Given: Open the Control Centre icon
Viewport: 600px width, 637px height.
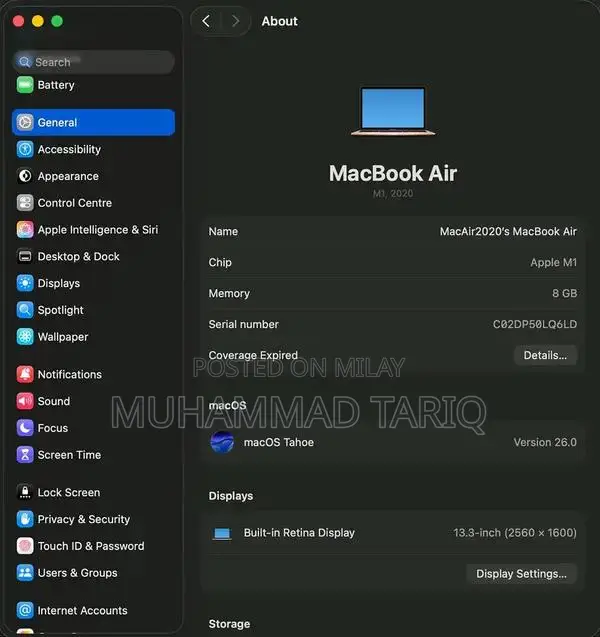Looking at the screenshot, I should [25, 203].
